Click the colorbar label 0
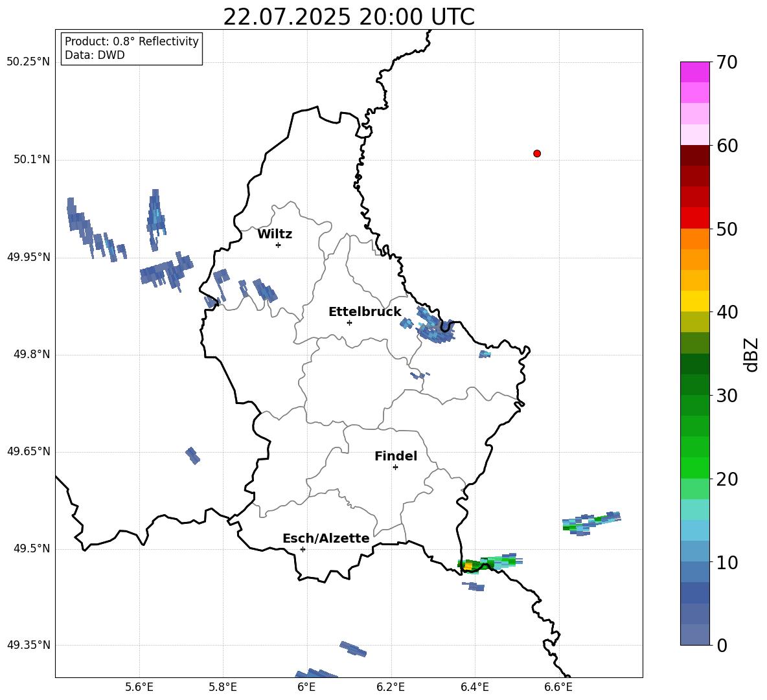Screen dimensions: 767x700 722,646
